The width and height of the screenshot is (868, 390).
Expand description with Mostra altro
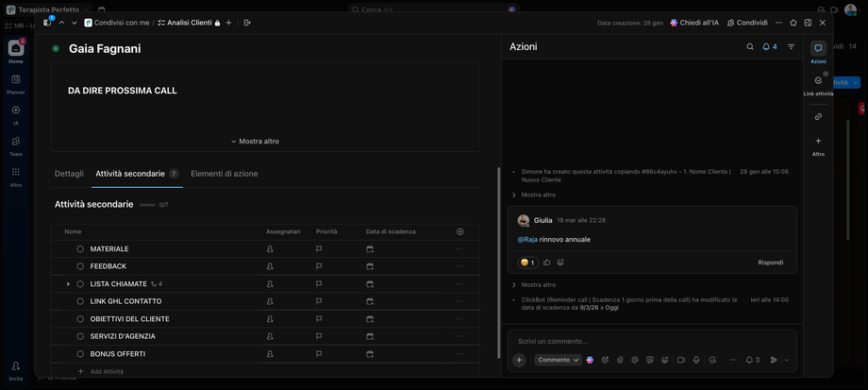click(x=255, y=142)
